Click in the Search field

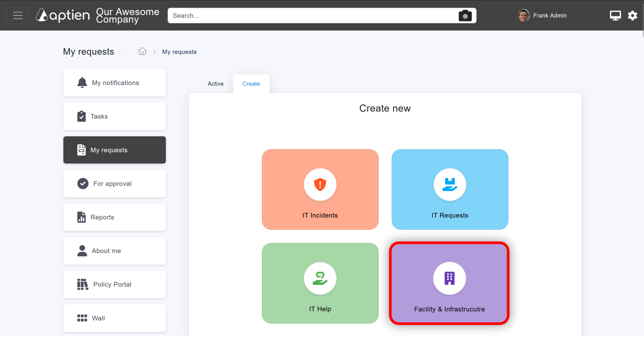pyautogui.click(x=312, y=16)
